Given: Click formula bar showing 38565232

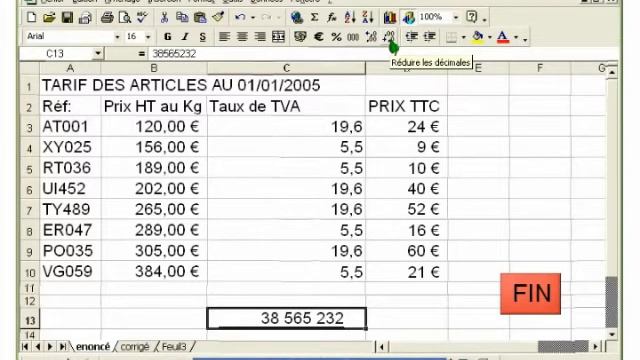Looking at the screenshot, I should coord(384,53).
